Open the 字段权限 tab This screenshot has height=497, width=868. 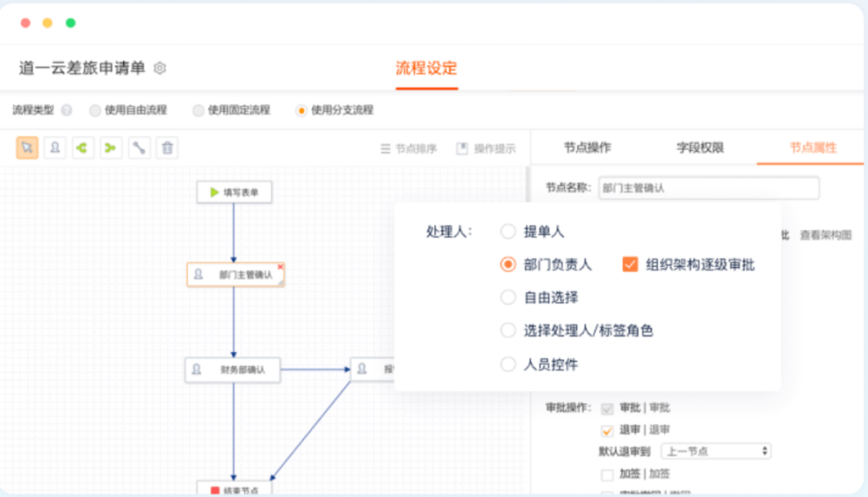pos(700,148)
